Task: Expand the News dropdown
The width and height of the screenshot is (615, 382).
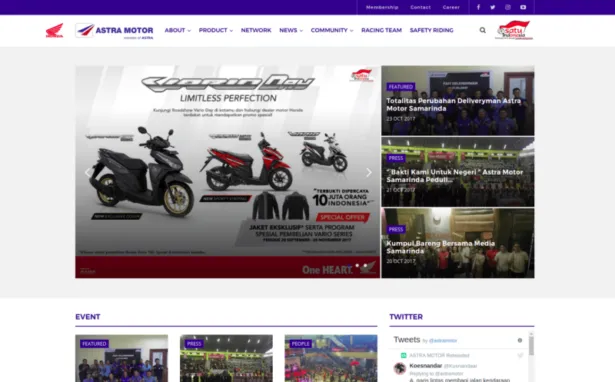Action: pos(291,30)
